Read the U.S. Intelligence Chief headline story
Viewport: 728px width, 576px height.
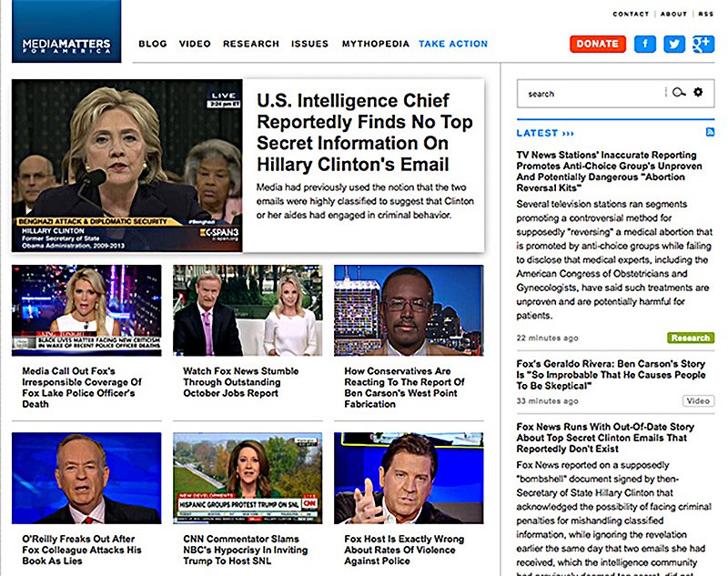pyautogui.click(x=365, y=133)
